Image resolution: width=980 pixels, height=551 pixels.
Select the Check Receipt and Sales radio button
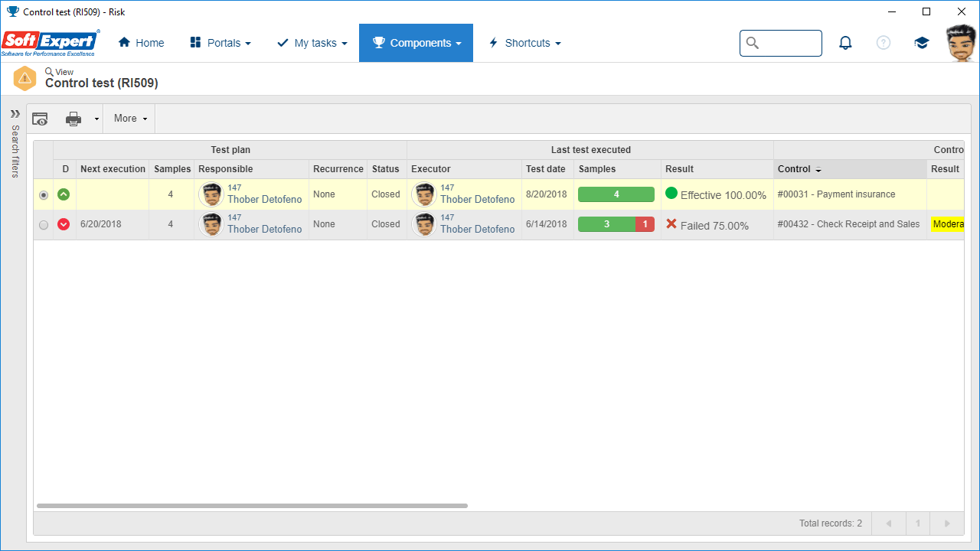[44, 225]
